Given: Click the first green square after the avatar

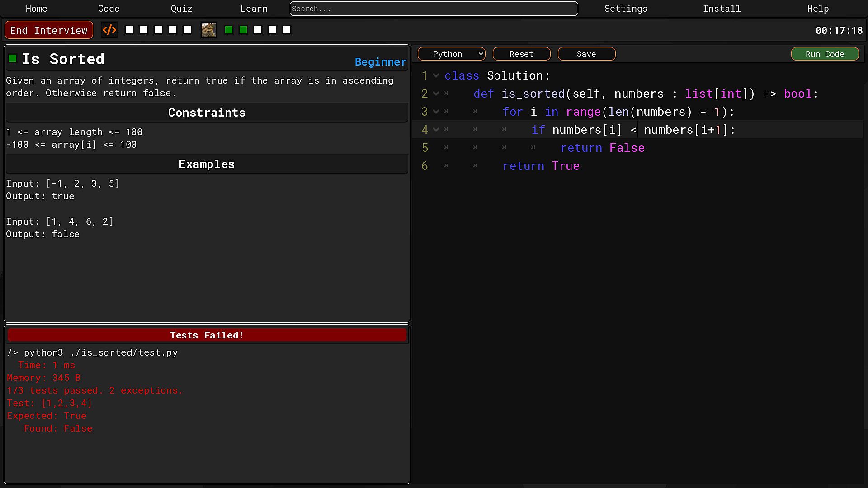Looking at the screenshot, I should 229,30.
